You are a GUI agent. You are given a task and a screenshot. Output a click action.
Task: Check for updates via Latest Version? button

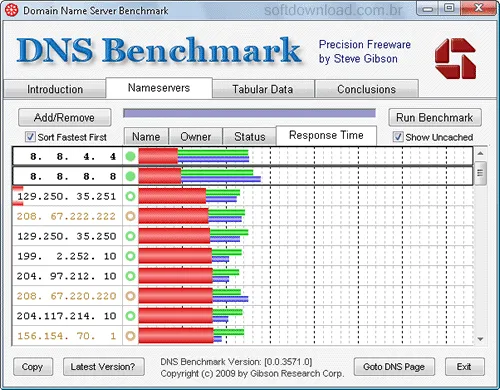point(103,367)
